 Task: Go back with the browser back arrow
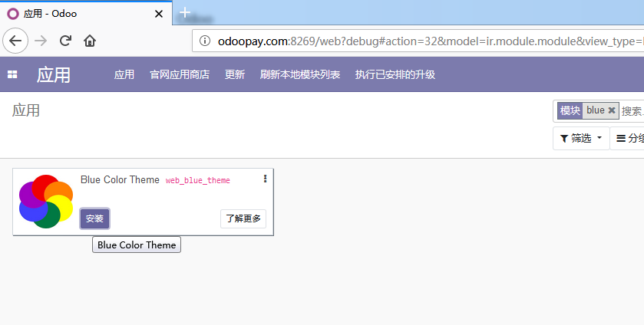[x=15, y=41]
